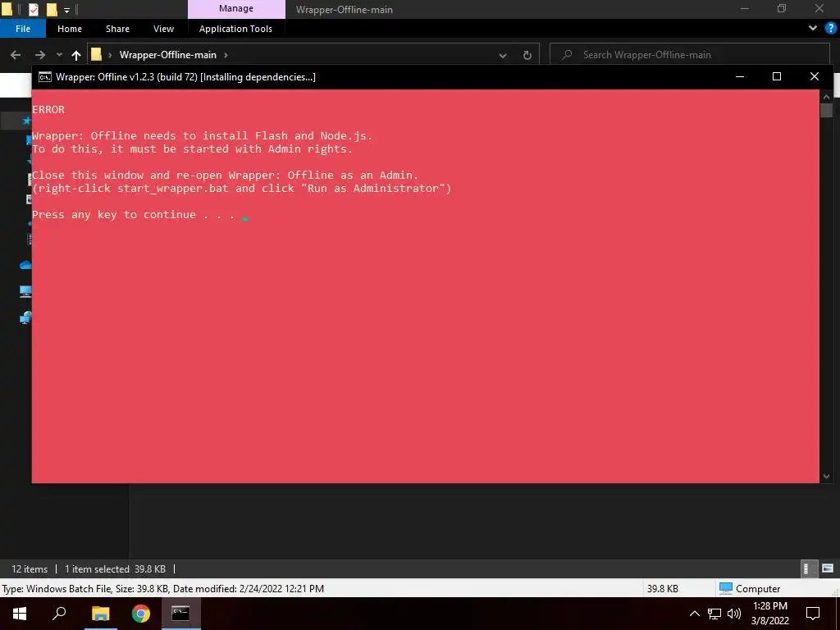Open network status tray icon
Screen dimensions: 840x630
click(x=714, y=614)
